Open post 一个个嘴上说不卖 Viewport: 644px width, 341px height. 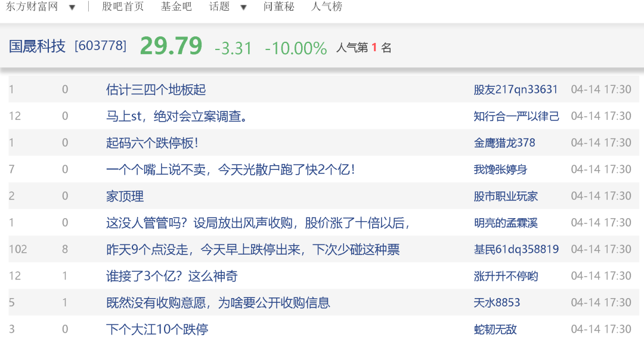(x=231, y=170)
